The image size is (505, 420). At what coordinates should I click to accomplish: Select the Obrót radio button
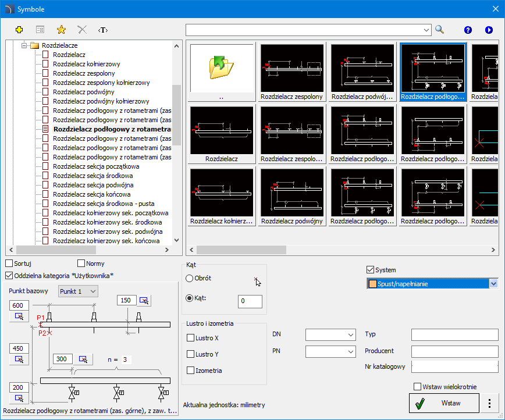189,279
